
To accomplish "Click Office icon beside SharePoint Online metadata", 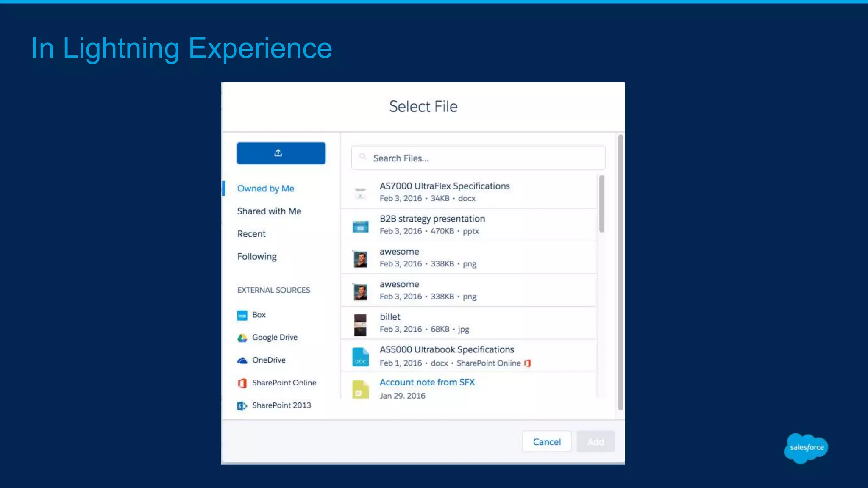I will coord(528,363).
